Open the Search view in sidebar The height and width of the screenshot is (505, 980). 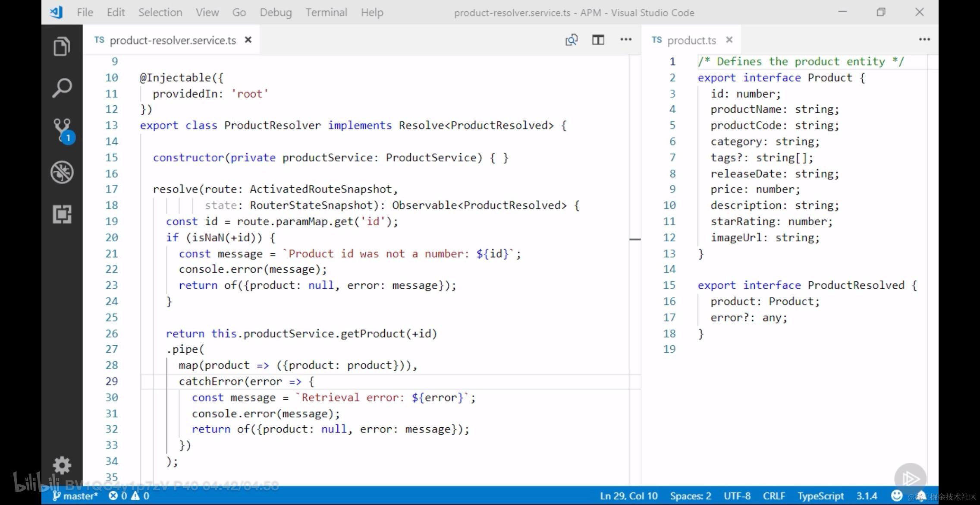(62, 88)
